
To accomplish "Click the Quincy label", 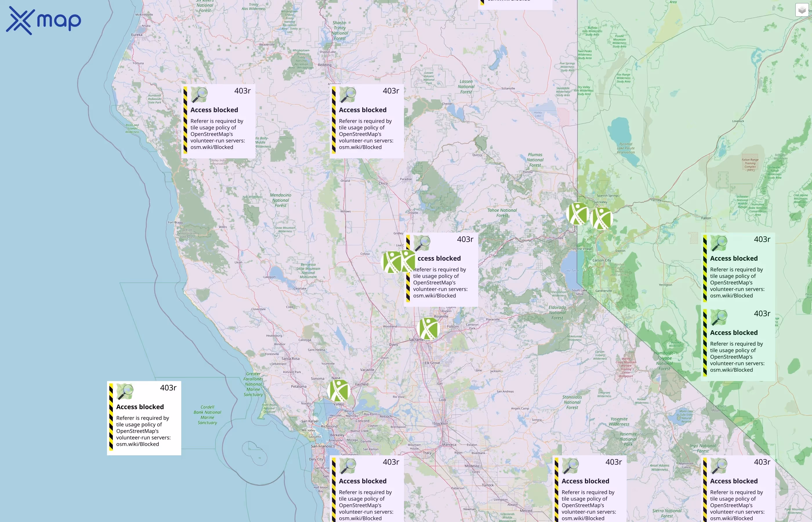I will click(x=477, y=155).
